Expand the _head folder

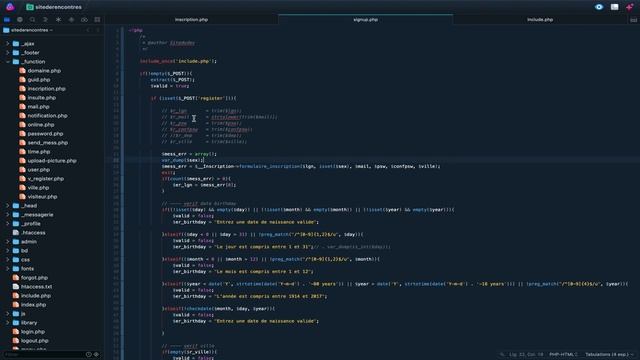click(x=7, y=205)
